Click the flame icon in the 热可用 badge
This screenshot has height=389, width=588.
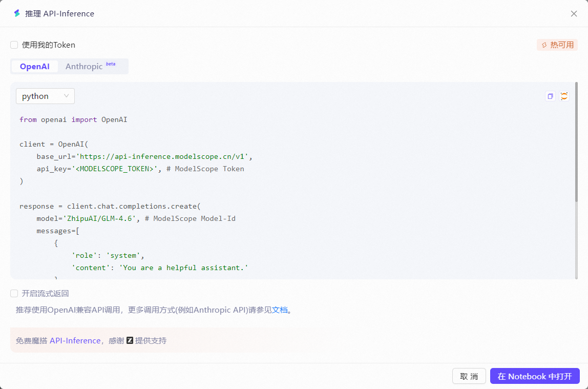[x=544, y=45]
